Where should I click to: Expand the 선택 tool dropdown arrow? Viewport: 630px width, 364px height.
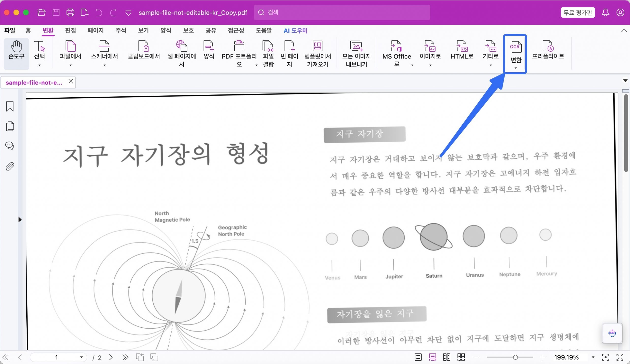39,65
